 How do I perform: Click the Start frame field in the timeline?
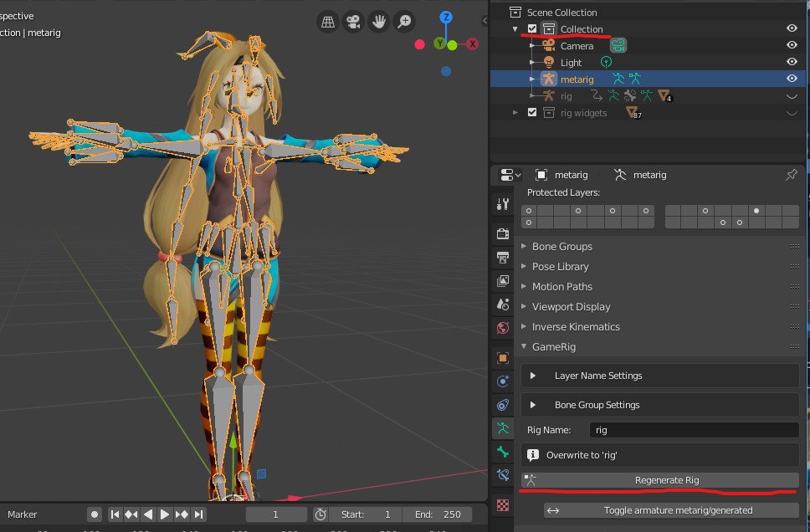click(x=367, y=514)
